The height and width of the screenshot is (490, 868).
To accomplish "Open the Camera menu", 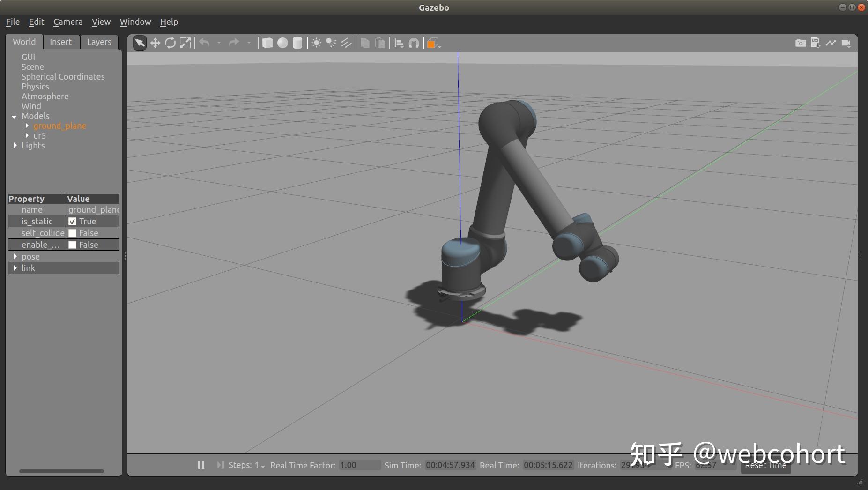I will point(67,22).
